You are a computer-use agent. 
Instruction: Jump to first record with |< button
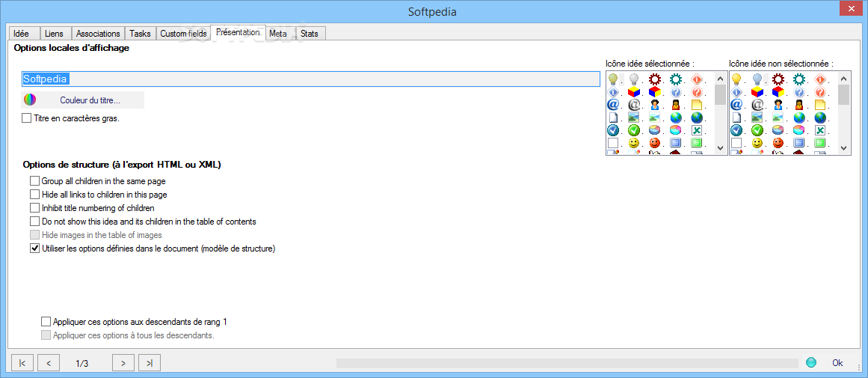[22, 363]
